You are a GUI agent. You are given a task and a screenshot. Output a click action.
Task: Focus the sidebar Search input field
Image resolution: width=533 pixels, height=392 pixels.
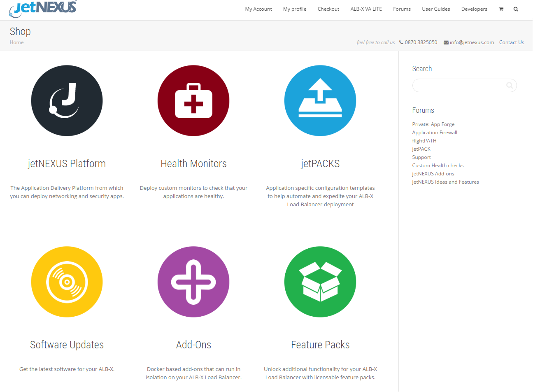pyautogui.click(x=464, y=85)
